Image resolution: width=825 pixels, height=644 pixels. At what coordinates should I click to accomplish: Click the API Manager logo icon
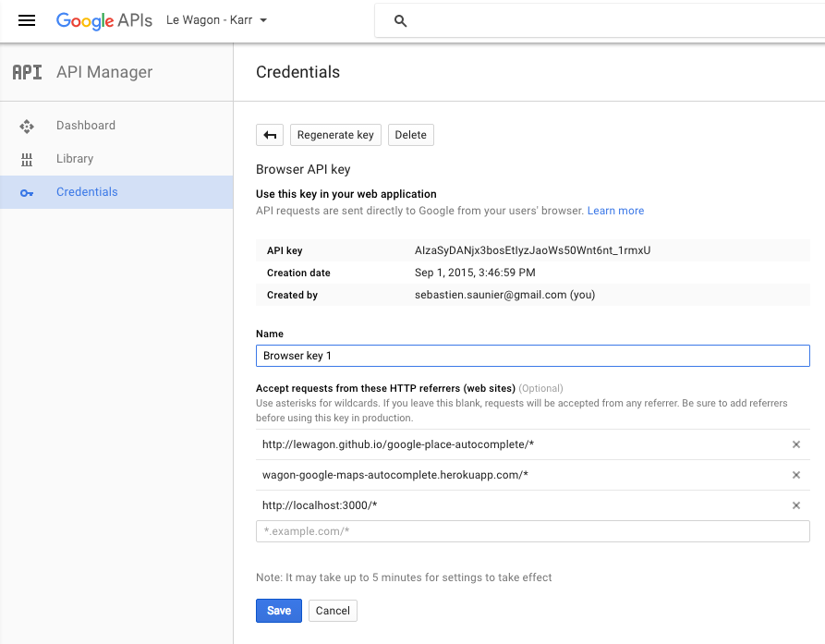click(x=27, y=72)
